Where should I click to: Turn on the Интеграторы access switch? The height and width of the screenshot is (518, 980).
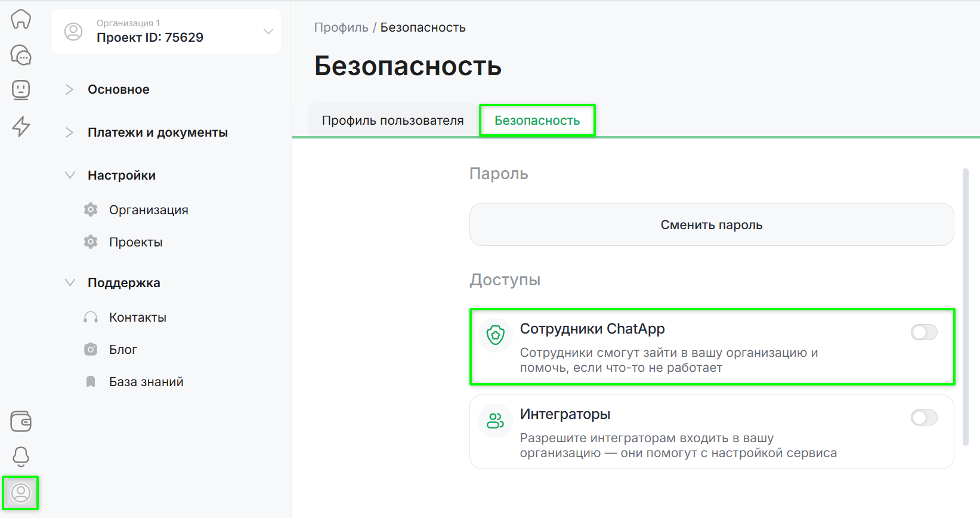923,418
